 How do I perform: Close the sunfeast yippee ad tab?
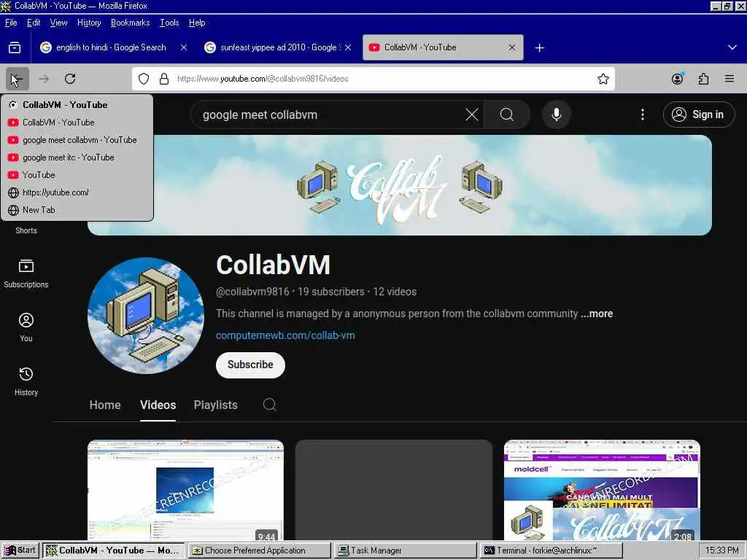click(348, 47)
